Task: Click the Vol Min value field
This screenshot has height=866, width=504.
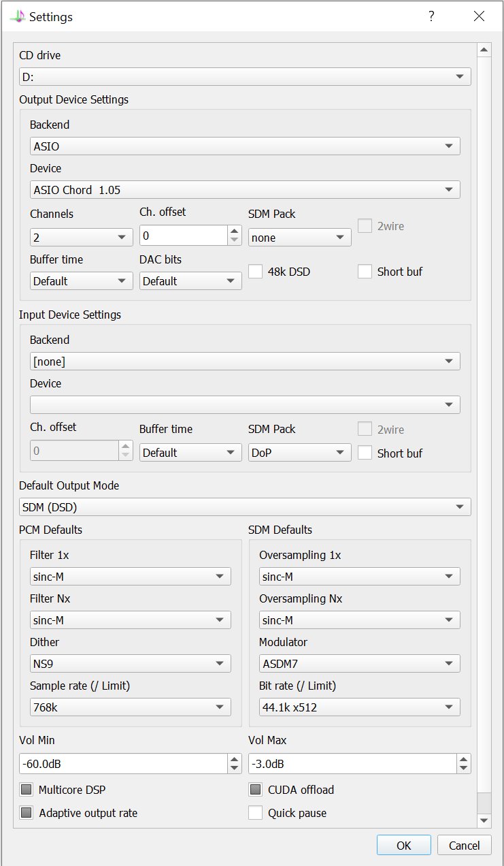Action: pyautogui.click(x=122, y=764)
